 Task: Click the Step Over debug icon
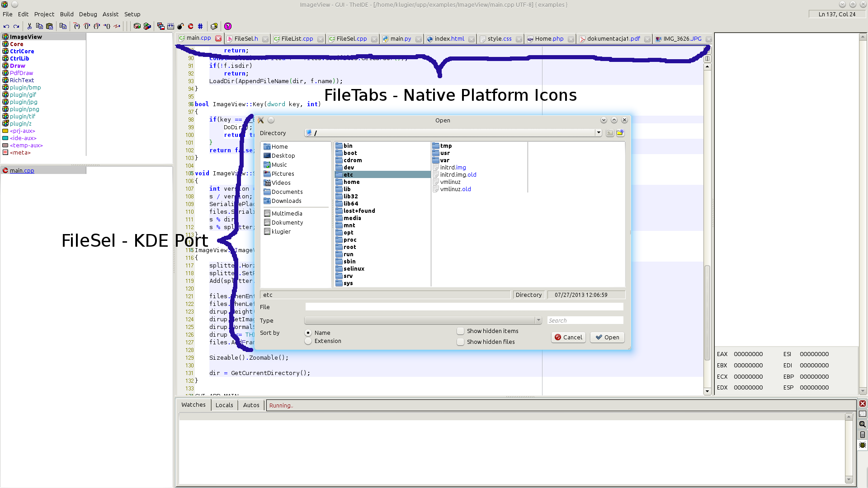click(86, 26)
